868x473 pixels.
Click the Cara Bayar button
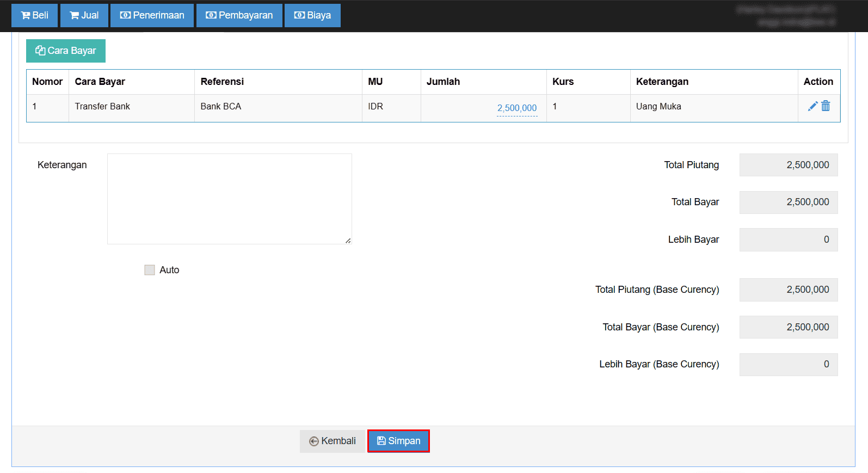66,51
